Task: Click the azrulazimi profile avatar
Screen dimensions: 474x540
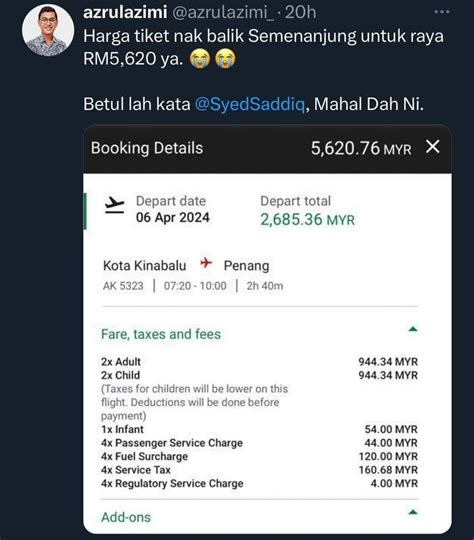Action: (x=48, y=30)
